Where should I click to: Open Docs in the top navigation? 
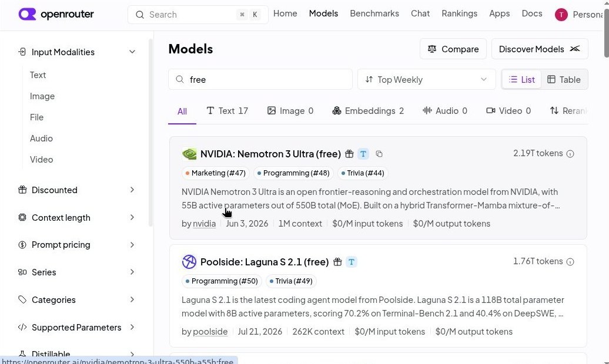532,14
